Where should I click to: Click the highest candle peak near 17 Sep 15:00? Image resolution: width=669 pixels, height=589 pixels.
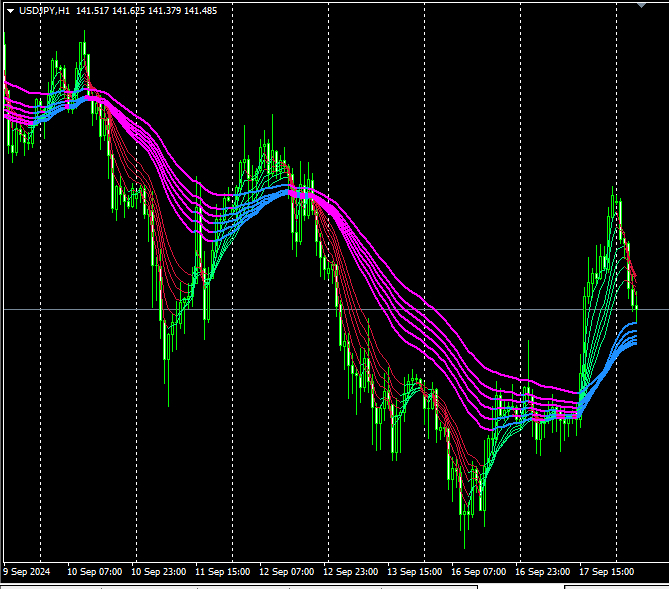click(x=614, y=190)
